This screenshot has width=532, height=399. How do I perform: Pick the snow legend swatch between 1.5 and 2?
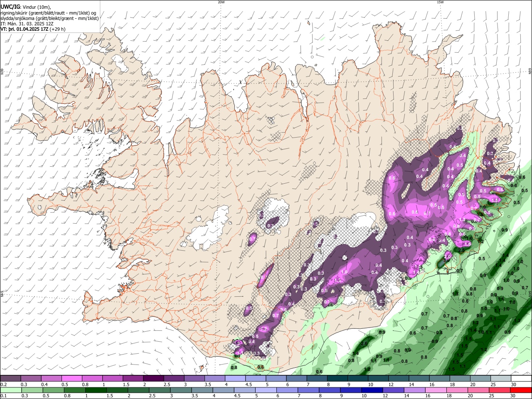tap(133, 378)
